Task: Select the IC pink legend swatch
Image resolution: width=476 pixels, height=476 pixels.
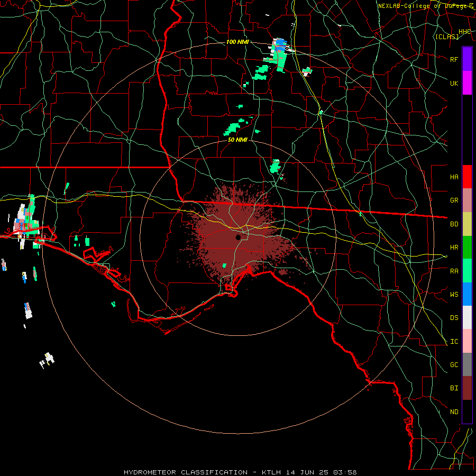Action: click(x=467, y=341)
